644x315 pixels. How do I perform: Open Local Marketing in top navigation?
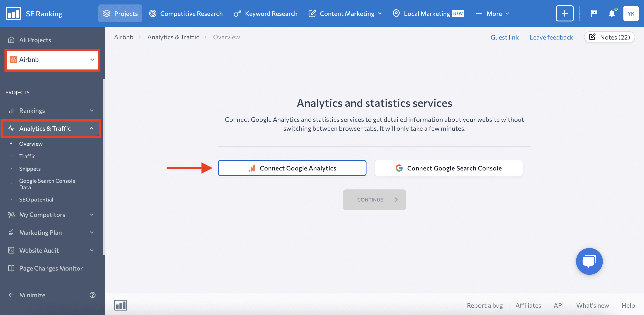click(x=428, y=13)
